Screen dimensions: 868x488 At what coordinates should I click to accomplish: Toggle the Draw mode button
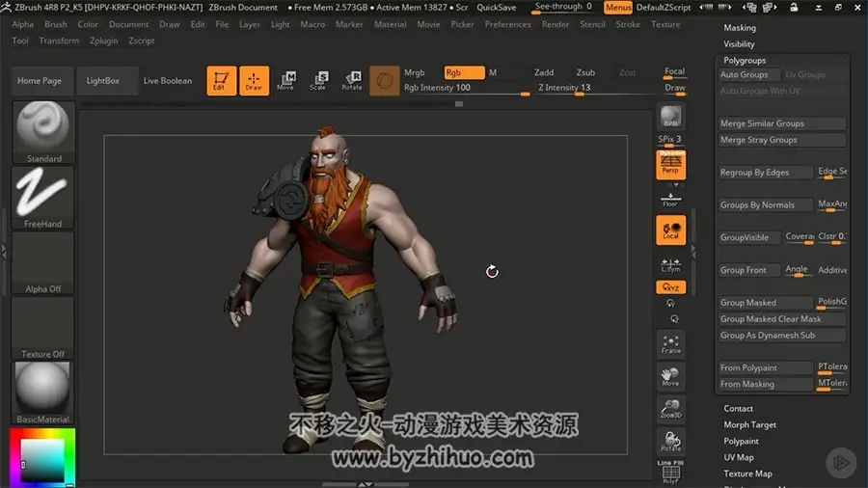[x=254, y=81]
